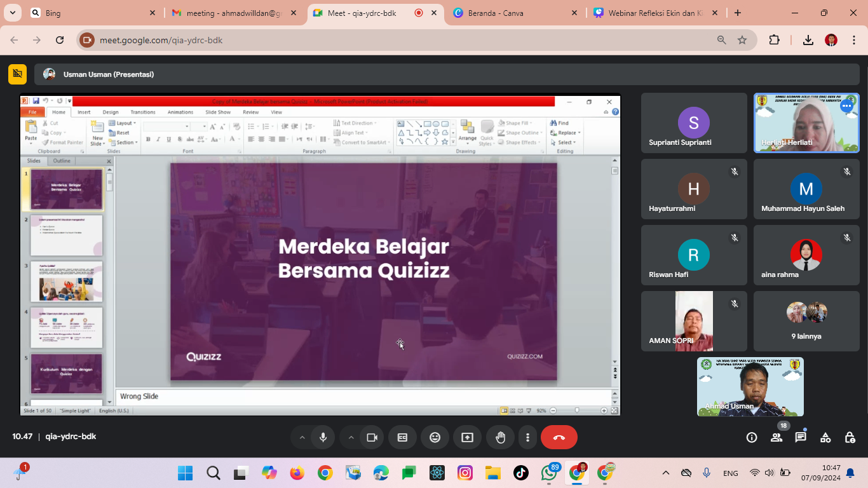Switch to the Webinar Refleksi Ekin tab
Image resolution: width=868 pixels, height=488 pixels.
click(656, 13)
